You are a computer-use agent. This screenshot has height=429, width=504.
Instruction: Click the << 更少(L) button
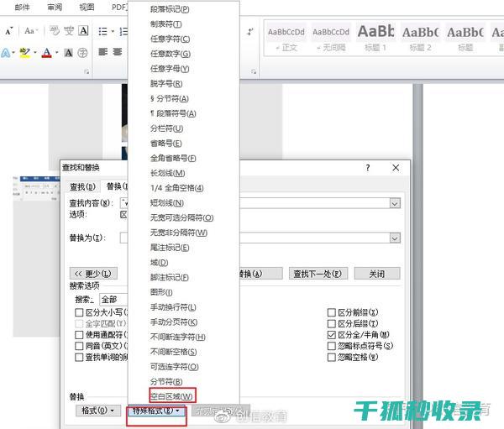click(x=93, y=274)
